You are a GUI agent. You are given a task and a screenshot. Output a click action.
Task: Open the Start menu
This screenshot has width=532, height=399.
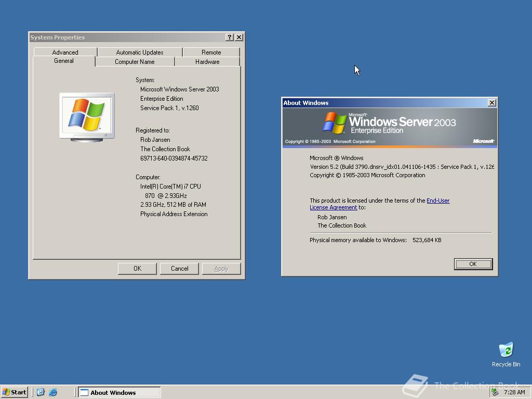pos(14,392)
